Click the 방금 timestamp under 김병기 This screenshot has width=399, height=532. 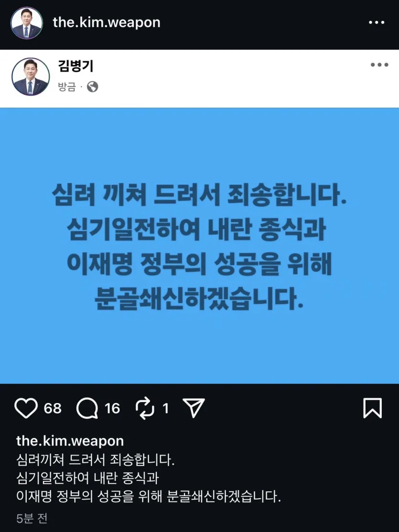[x=66, y=87]
